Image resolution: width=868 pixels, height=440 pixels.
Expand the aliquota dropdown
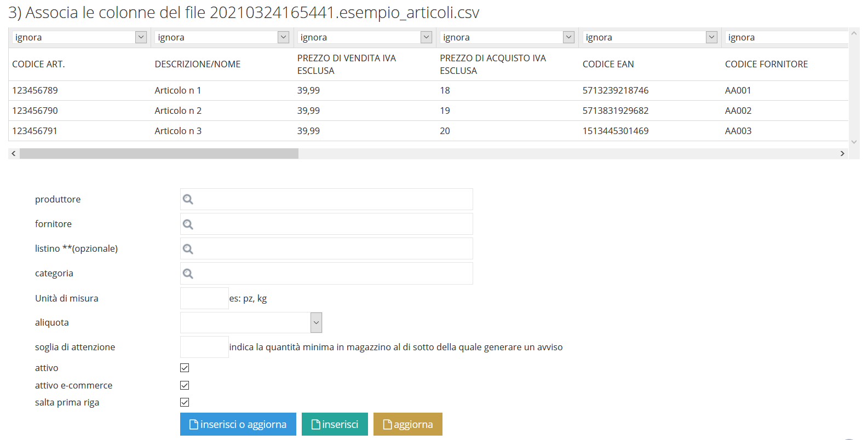click(x=251, y=323)
